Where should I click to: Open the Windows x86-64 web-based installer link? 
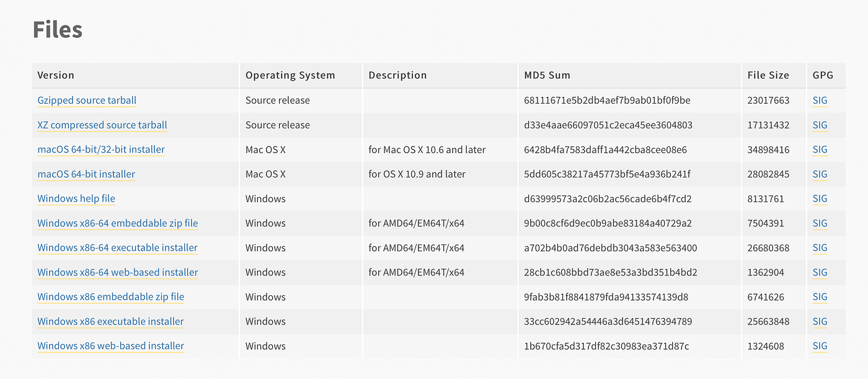pos(117,272)
